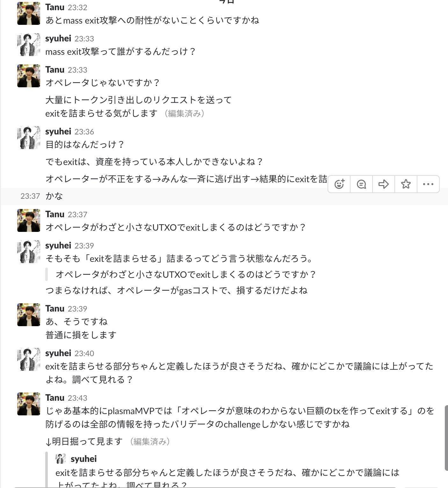Share the message with the forward arrow

(x=384, y=184)
